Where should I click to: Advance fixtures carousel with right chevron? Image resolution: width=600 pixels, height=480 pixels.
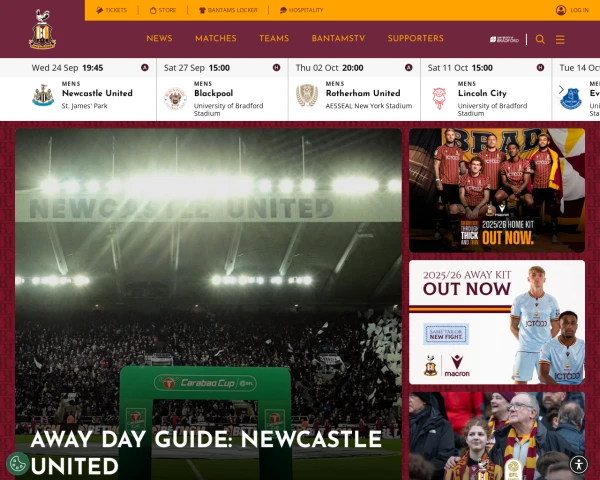click(x=561, y=90)
